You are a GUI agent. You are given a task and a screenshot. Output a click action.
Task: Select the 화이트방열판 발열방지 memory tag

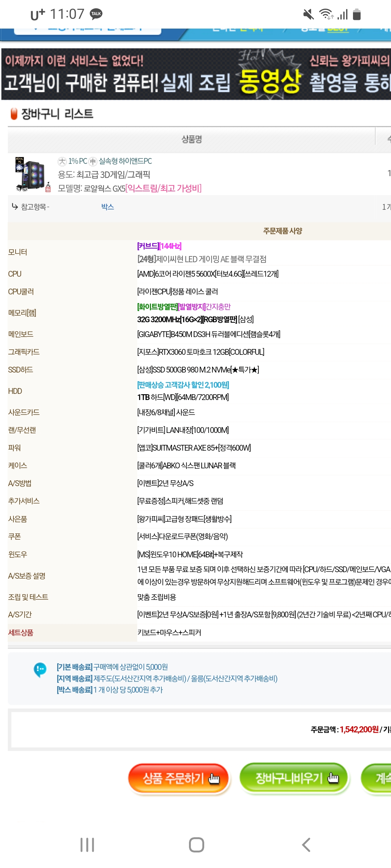pos(184,307)
